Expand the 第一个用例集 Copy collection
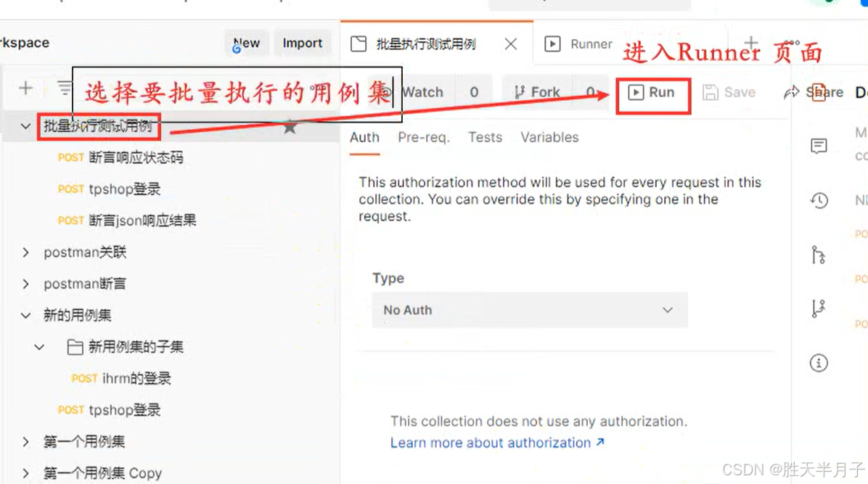The image size is (868, 484). pos(25,473)
